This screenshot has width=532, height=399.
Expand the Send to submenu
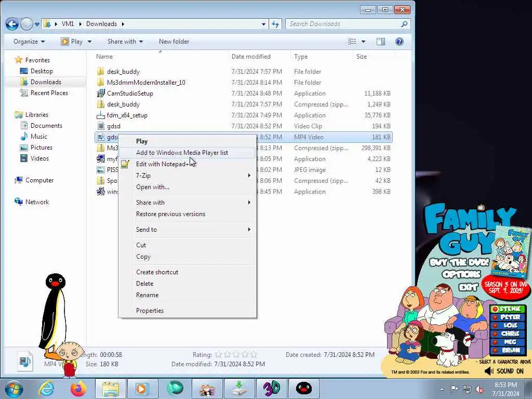[187, 229]
